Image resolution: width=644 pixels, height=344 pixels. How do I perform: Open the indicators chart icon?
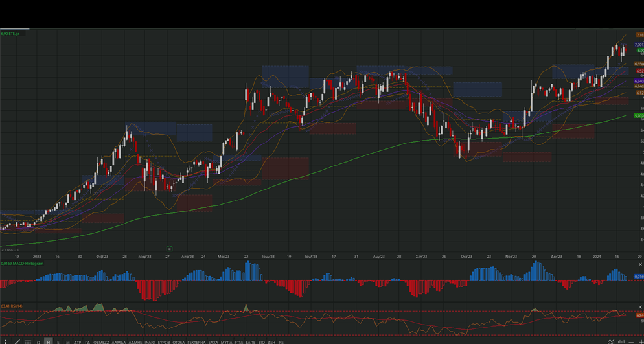612,341
